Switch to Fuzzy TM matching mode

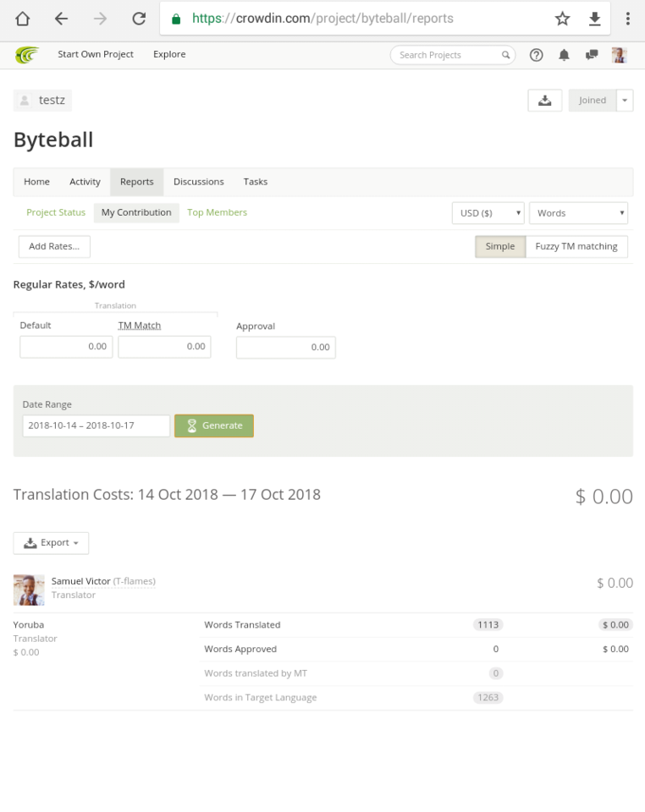(x=576, y=246)
